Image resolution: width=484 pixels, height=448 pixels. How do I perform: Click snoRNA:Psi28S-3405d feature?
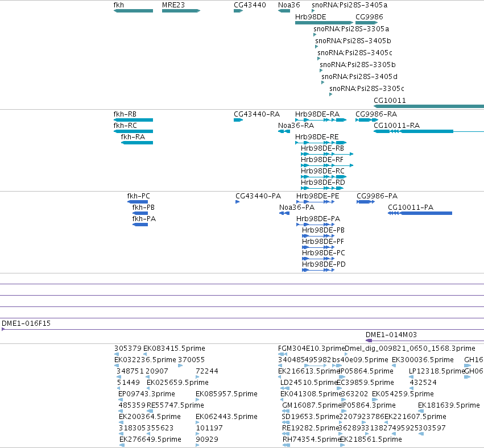point(323,82)
